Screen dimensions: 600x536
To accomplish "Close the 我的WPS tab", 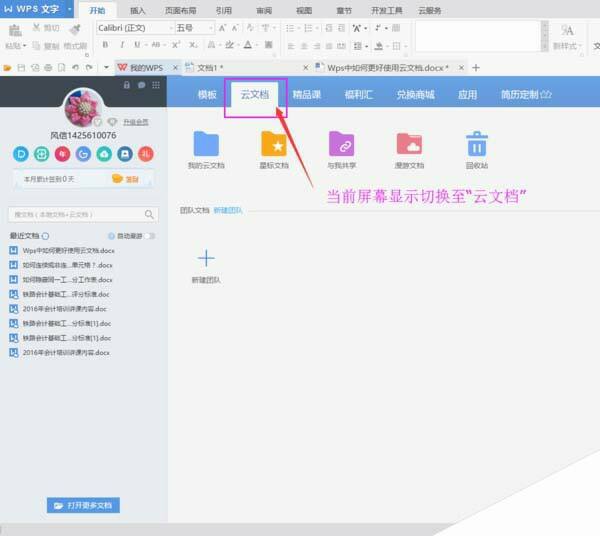I will [175, 68].
